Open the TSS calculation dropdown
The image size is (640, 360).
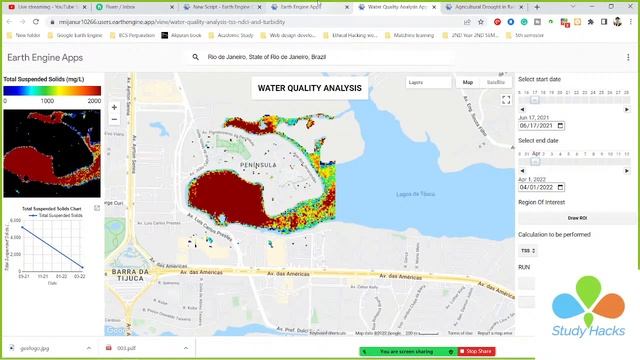point(528,251)
